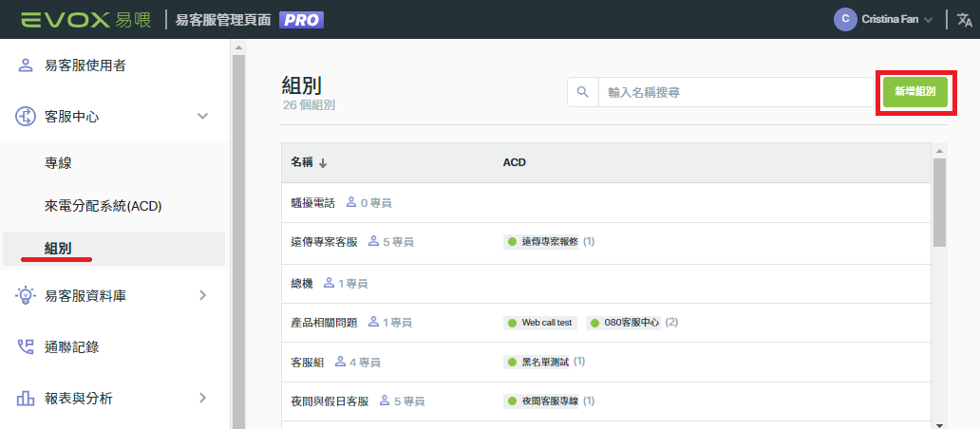Click the 通聯記錄 phone icon

(x=25, y=347)
